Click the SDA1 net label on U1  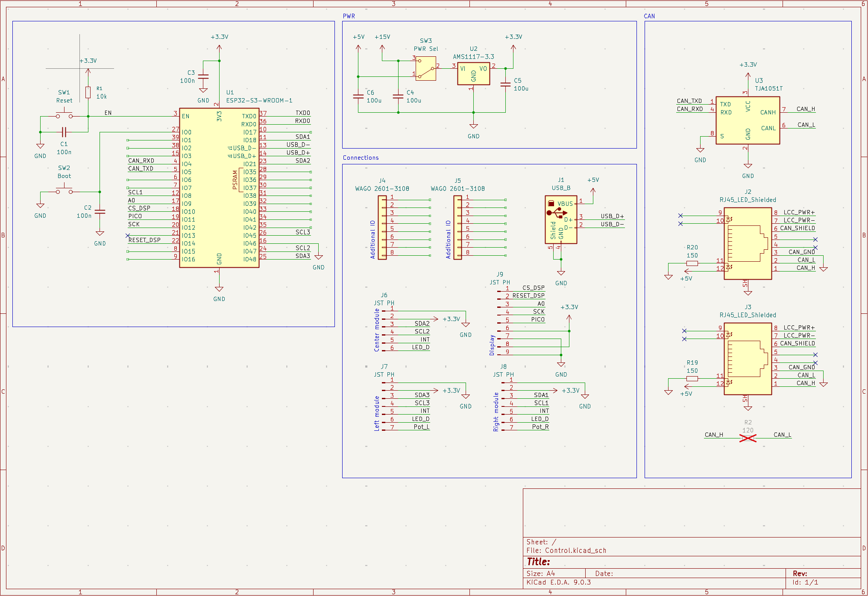pos(302,137)
